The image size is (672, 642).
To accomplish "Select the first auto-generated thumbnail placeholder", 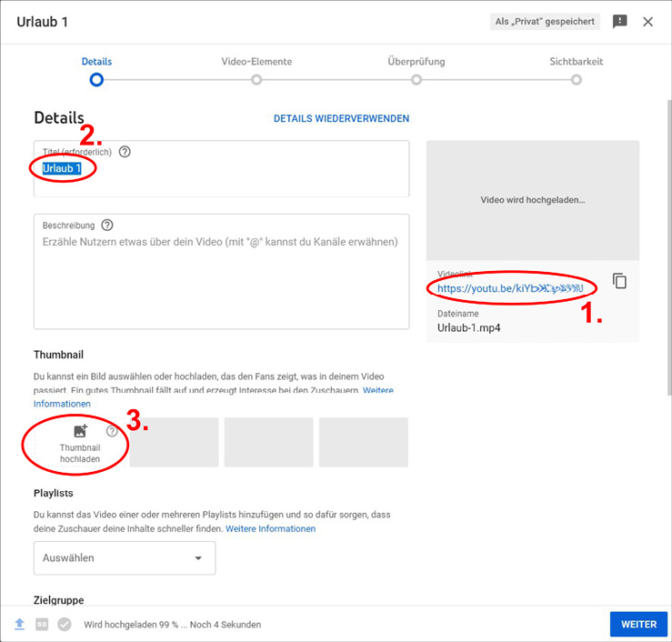I will click(174, 442).
